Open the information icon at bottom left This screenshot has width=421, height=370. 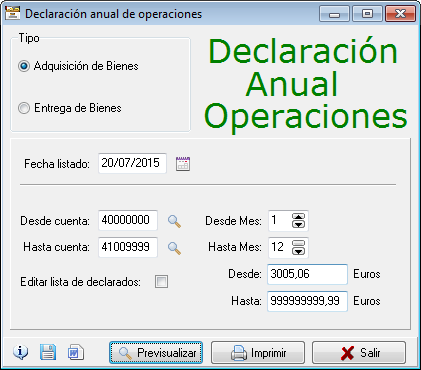pos(21,352)
